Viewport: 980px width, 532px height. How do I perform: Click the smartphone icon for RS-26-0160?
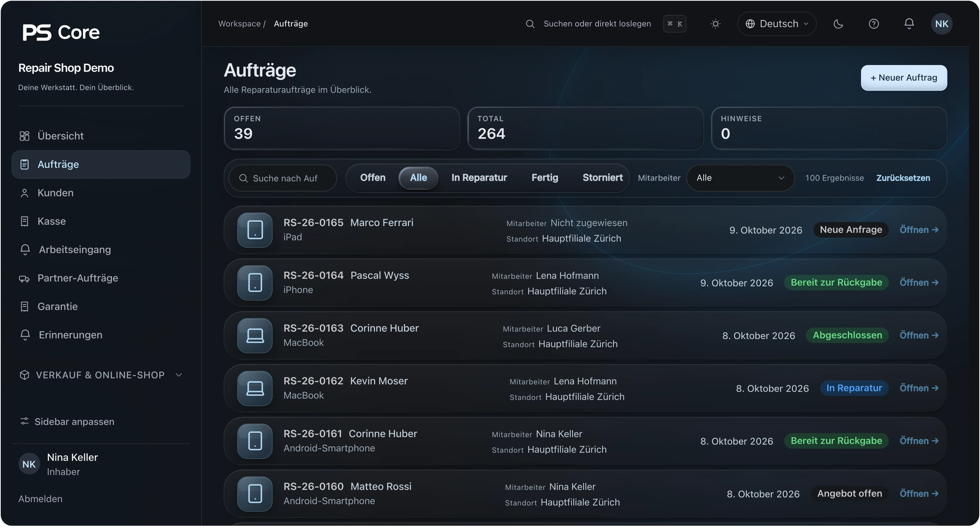point(254,494)
